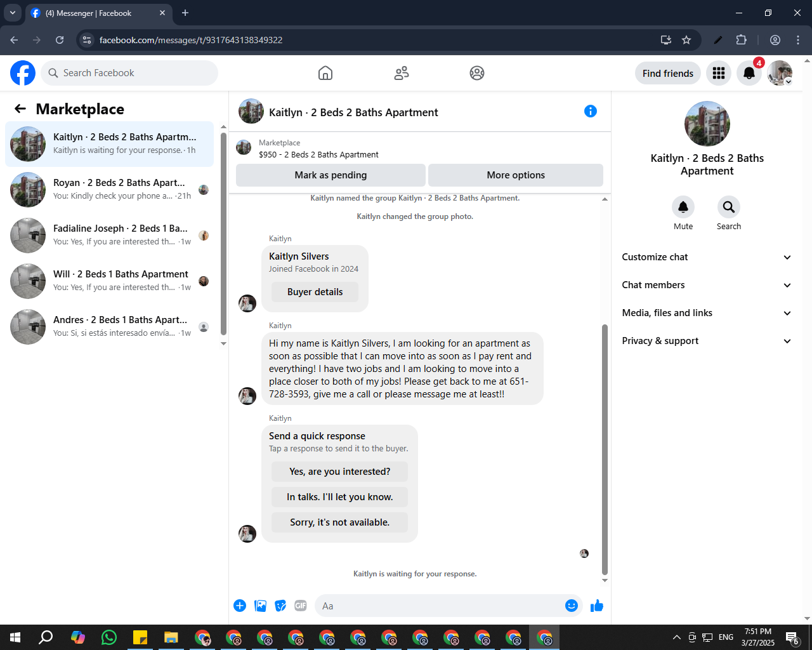
Task: Bookmark this page with the star icon
Action: [686, 40]
